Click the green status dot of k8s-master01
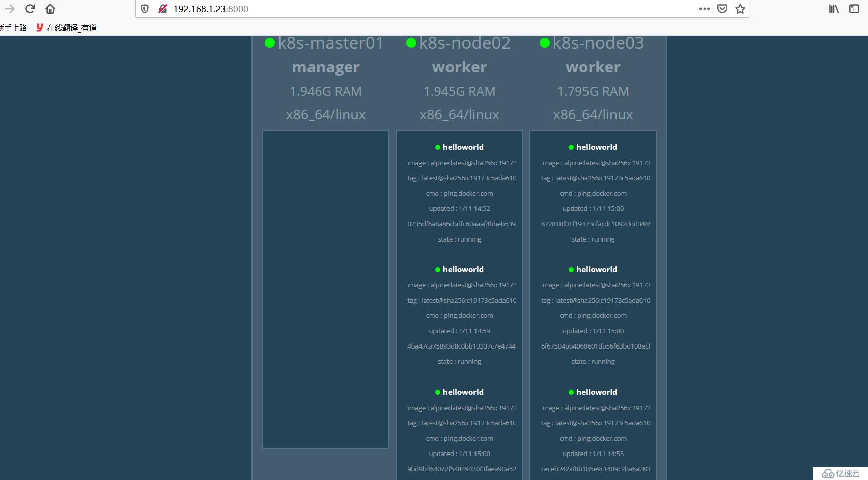Viewport: 868px width, 480px height. [270, 43]
